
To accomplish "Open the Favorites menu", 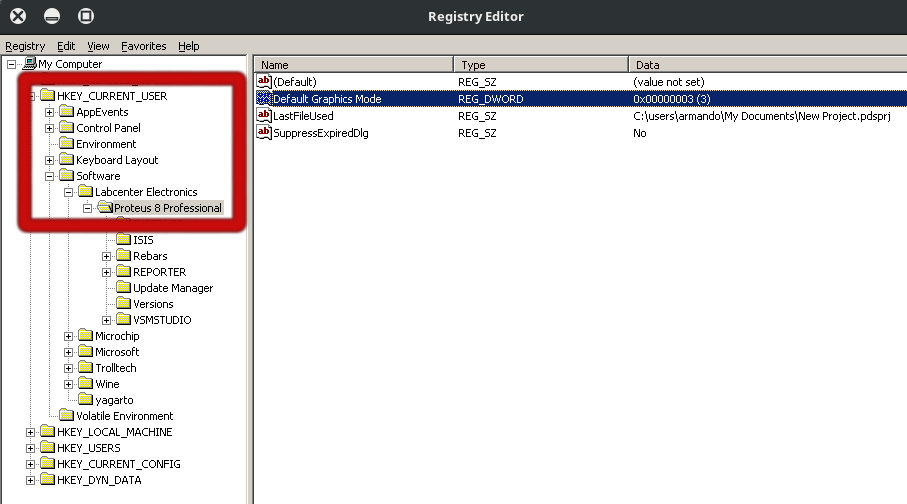I will [143, 46].
